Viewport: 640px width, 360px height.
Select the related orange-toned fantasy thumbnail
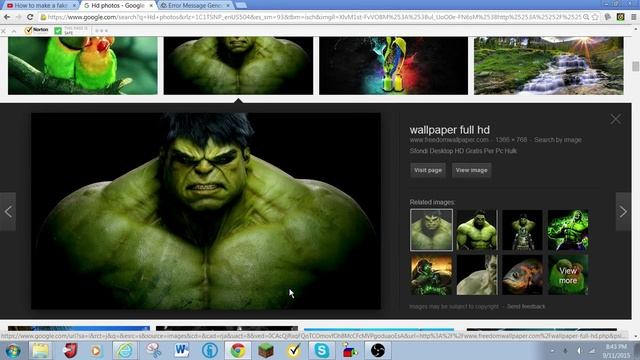tap(431, 275)
